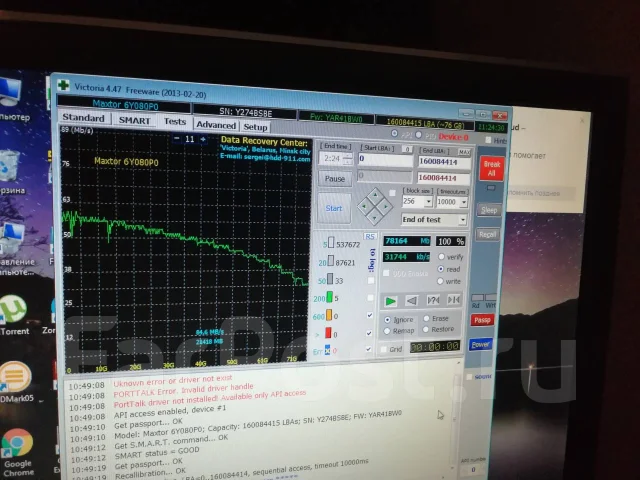
Task: Open the 3DMark05 desktop shortcut
Action: (16, 381)
